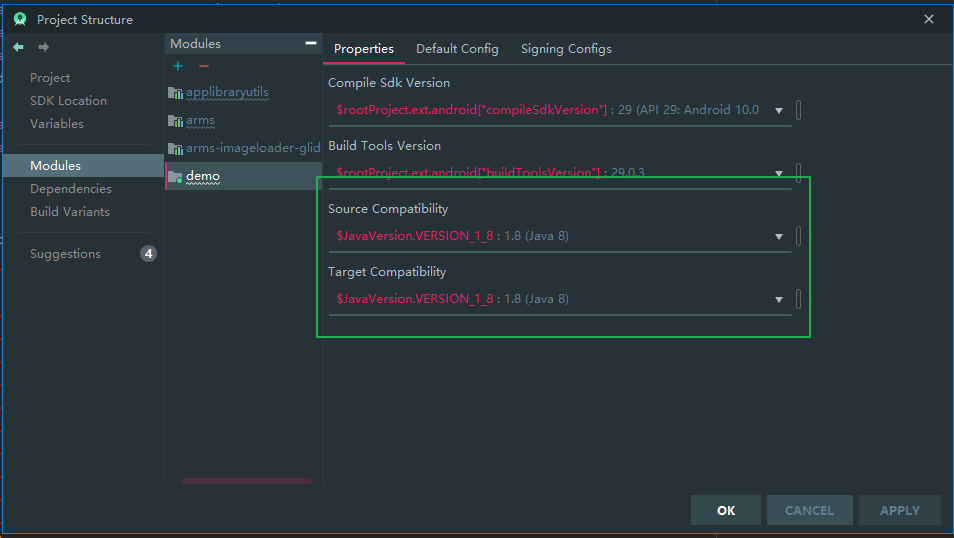The height and width of the screenshot is (538, 954).
Task: Select the Modules section
Action: [83, 166]
